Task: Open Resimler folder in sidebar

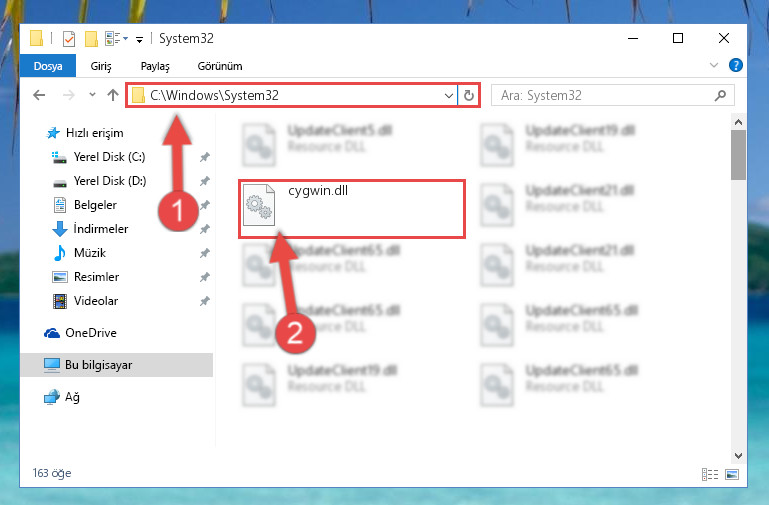Action: [85, 277]
